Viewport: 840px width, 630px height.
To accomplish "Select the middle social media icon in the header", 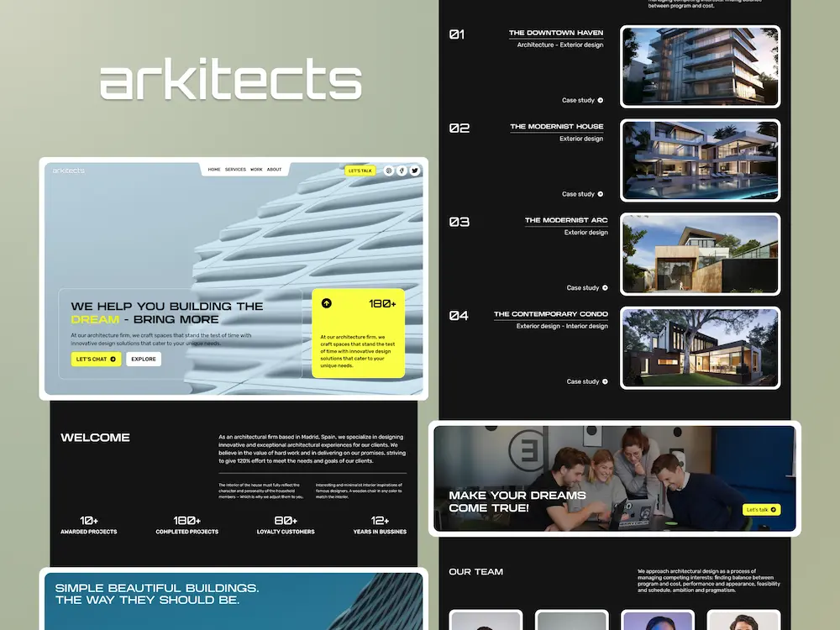I will point(402,170).
